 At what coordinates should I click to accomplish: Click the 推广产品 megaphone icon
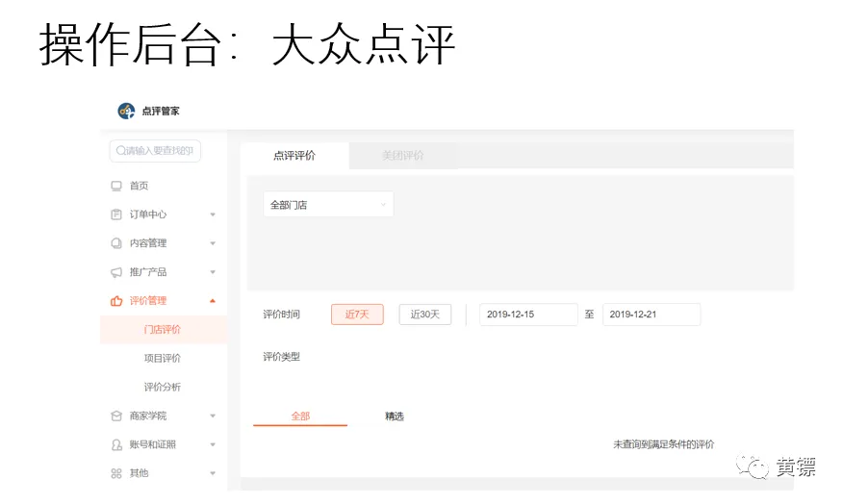coord(116,272)
